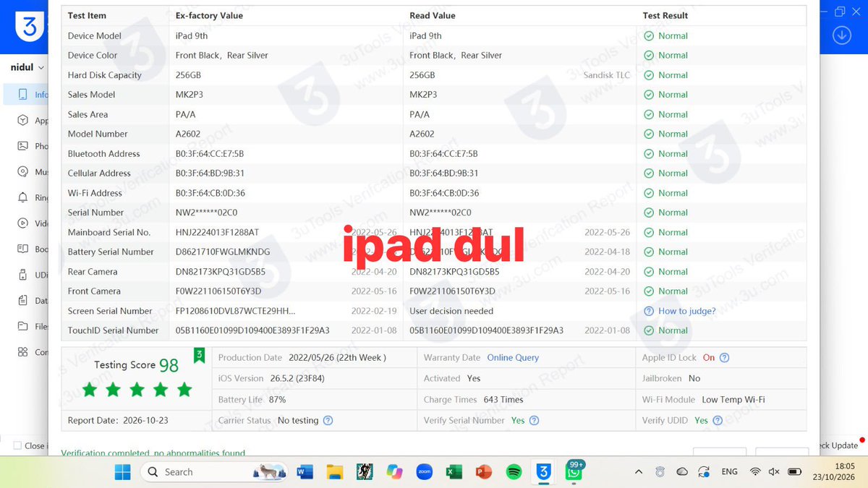Image resolution: width=868 pixels, height=488 pixels.
Task: Open the Online Query warranty link
Action: 513,358
